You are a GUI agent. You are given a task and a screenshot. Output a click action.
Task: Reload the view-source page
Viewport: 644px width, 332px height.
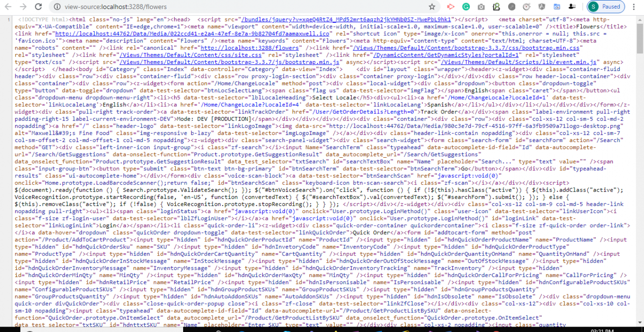click(x=38, y=7)
